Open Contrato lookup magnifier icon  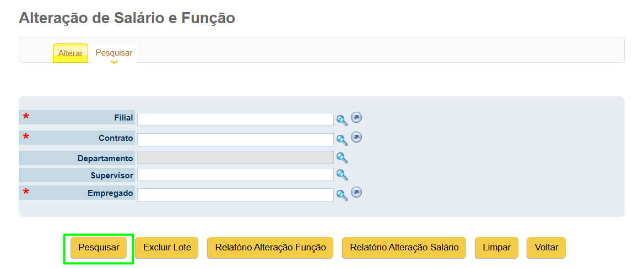342,140
